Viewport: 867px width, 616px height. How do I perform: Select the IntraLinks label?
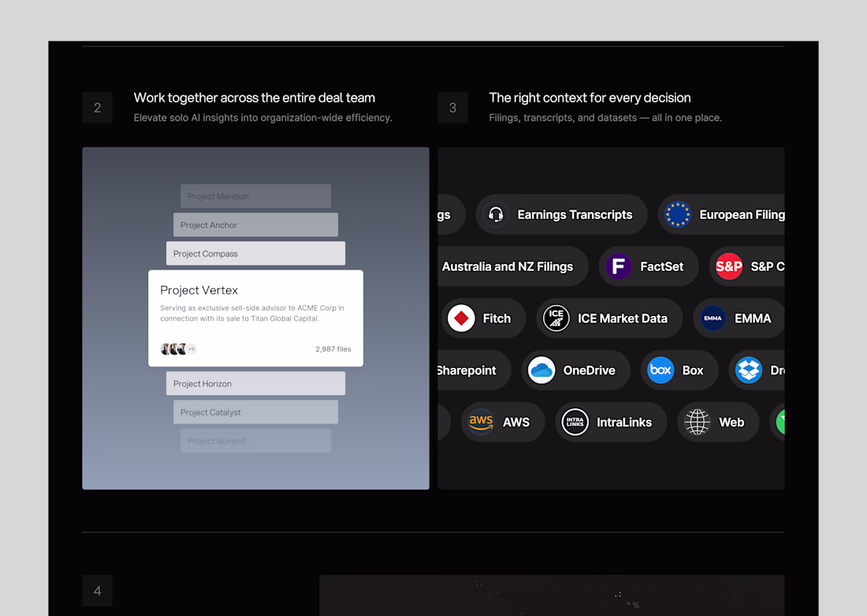coord(624,422)
